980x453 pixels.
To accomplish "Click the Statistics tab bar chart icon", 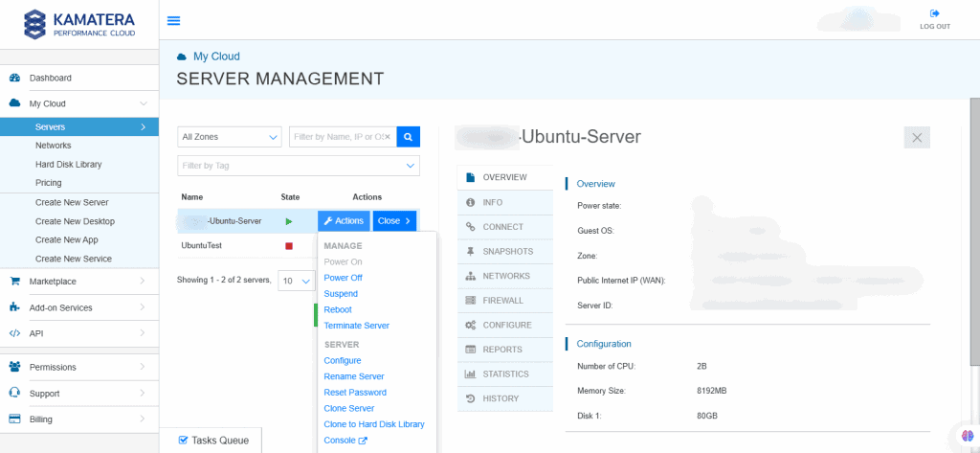I will click(471, 374).
